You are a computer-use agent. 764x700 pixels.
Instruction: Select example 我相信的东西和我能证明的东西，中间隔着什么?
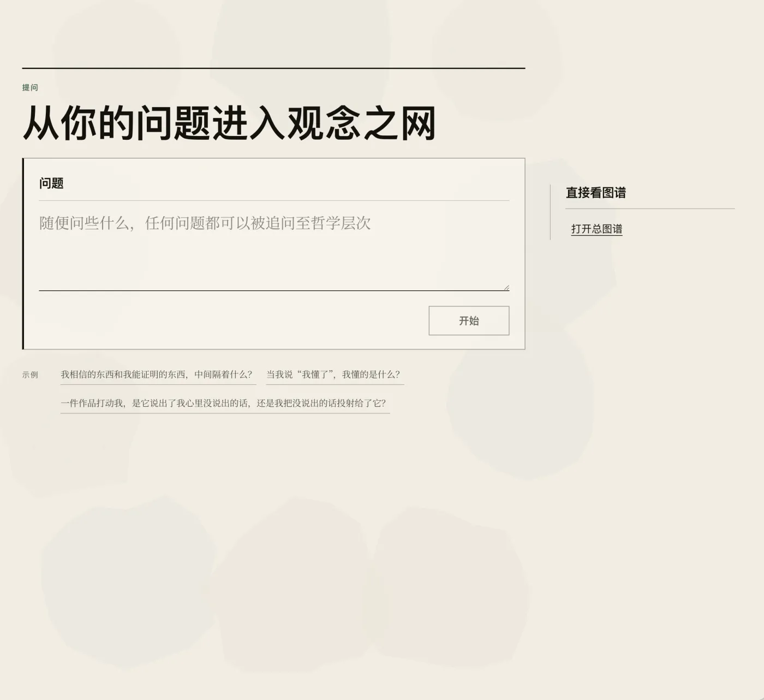158,375
